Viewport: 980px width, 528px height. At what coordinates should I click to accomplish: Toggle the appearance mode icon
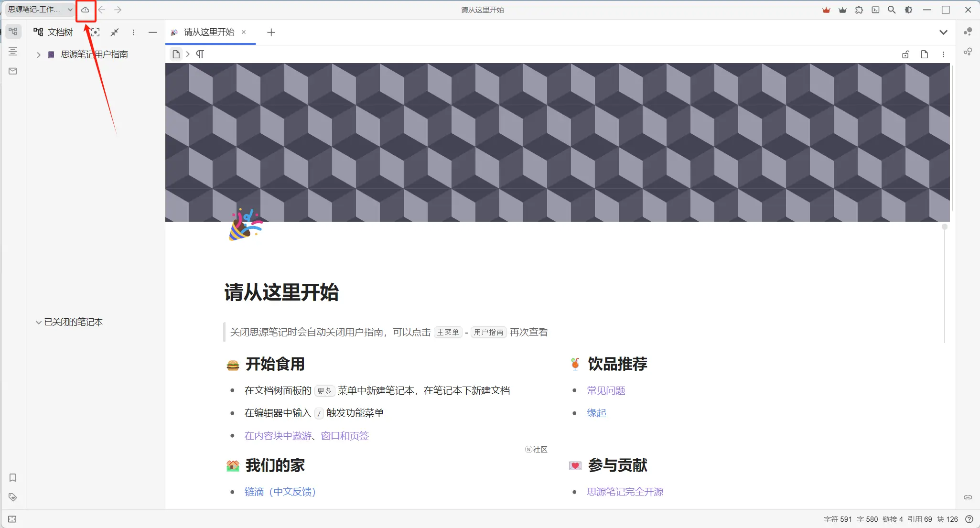(908, 10)
